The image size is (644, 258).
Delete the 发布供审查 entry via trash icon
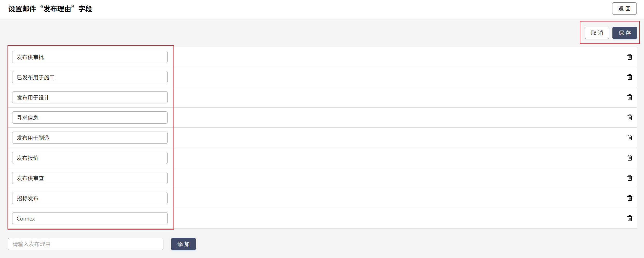[x=629, y=178]
